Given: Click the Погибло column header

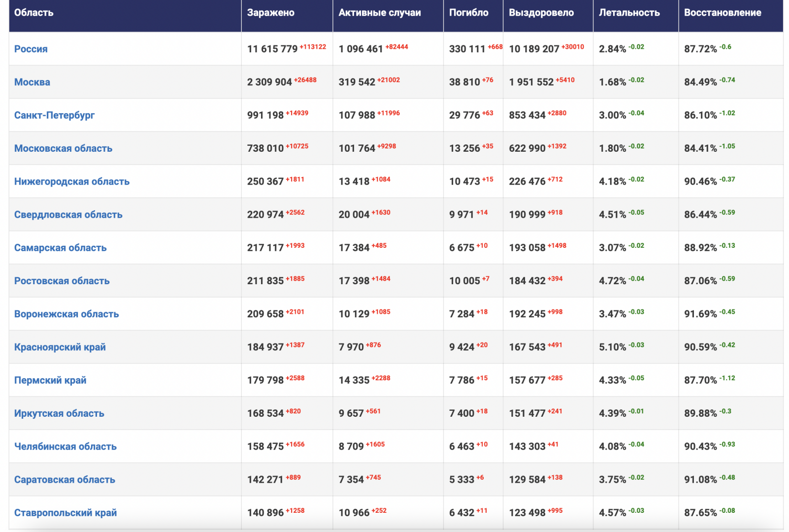Looking at the screenshot, I should (x=468, y=13).
